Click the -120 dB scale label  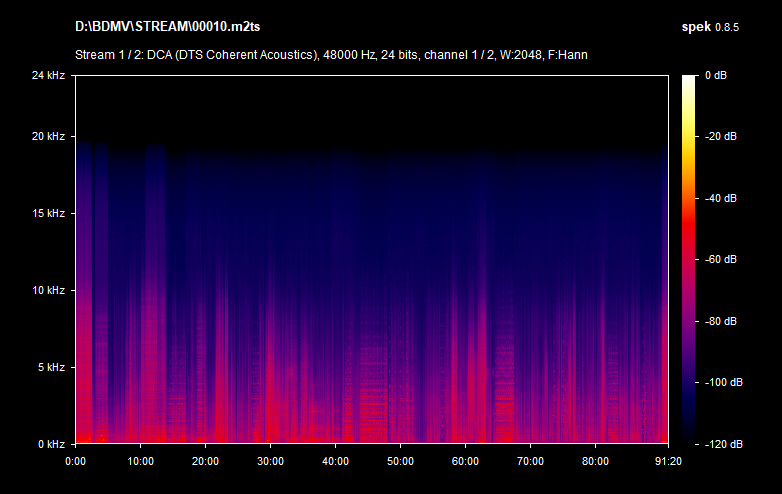coord(721,443)
